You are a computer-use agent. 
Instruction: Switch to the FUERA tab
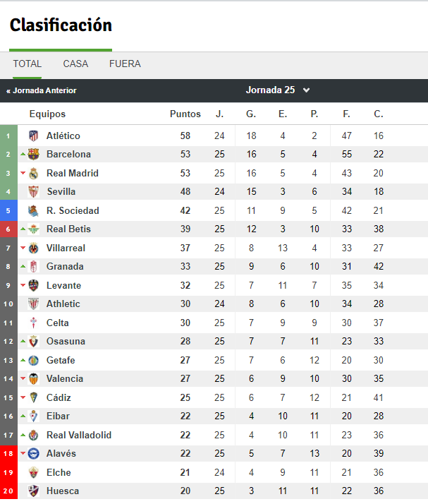pos(125,64)
